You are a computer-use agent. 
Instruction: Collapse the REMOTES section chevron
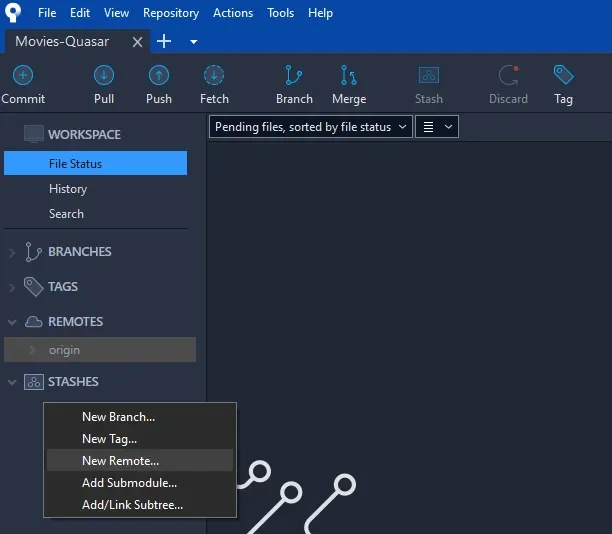[x=12, y=322]
